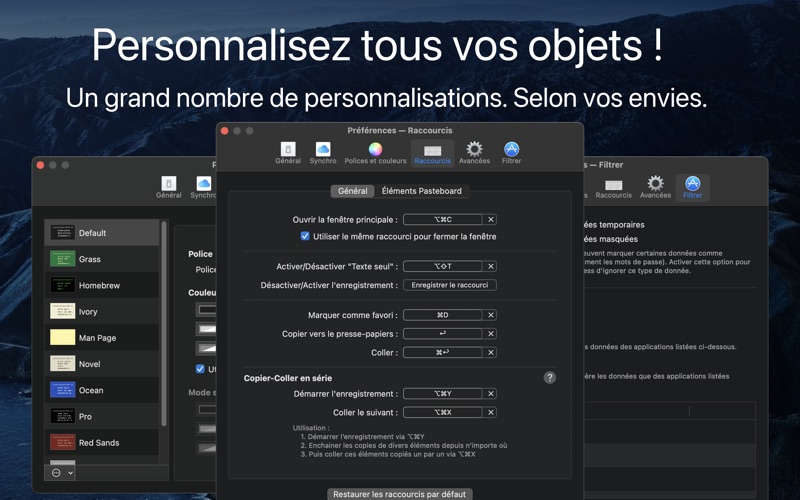The width and height of the screenshot is (800, 500).
Task: Toggle the checkbox under Couleur in left window
Action: tap(200, 369)
